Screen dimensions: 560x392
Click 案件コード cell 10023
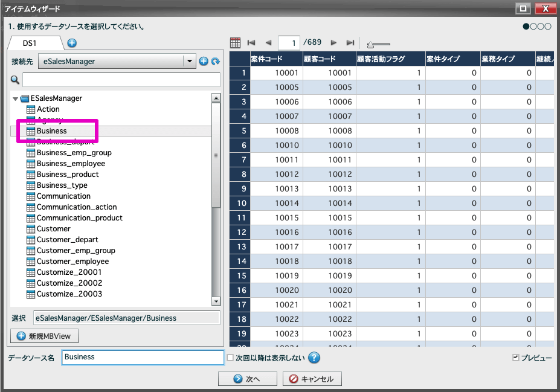click(277, 334)
